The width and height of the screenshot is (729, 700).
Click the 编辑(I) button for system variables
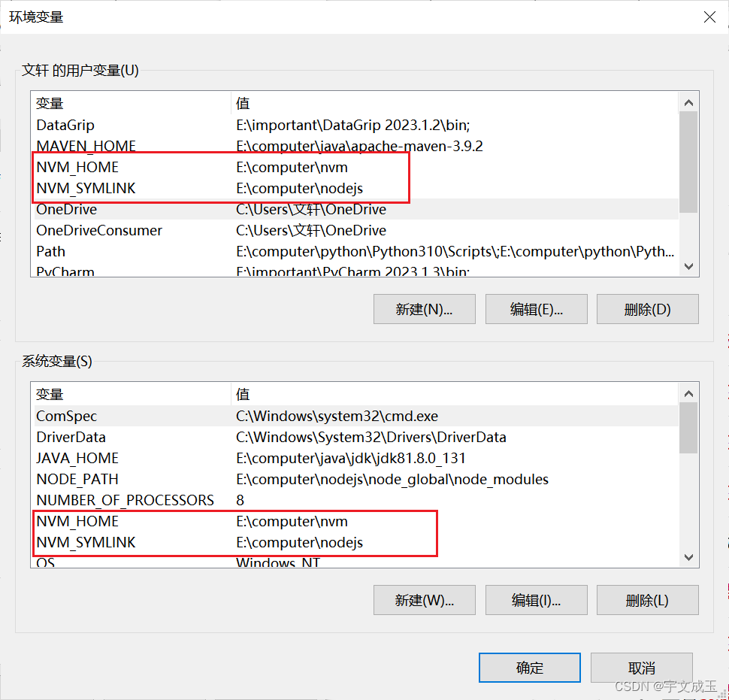coord(536,600)
